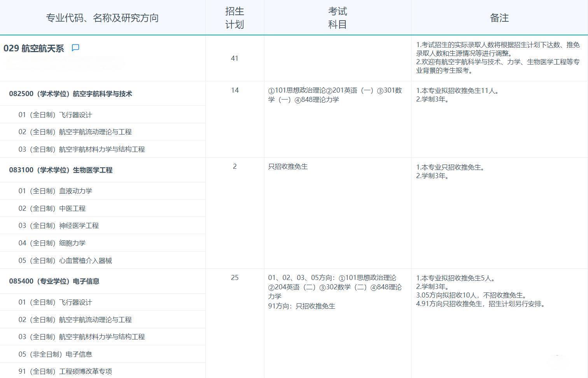Click the 专业代码、名称及研究方向 column header
The height and width of the screenshot is (378, 588).
[x=103, y=17]
